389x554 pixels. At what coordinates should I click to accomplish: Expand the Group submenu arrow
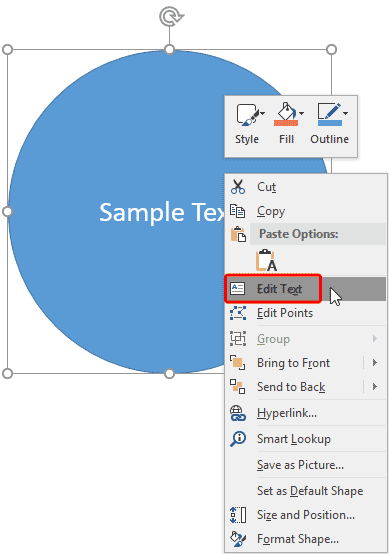(x=375, y=338)
